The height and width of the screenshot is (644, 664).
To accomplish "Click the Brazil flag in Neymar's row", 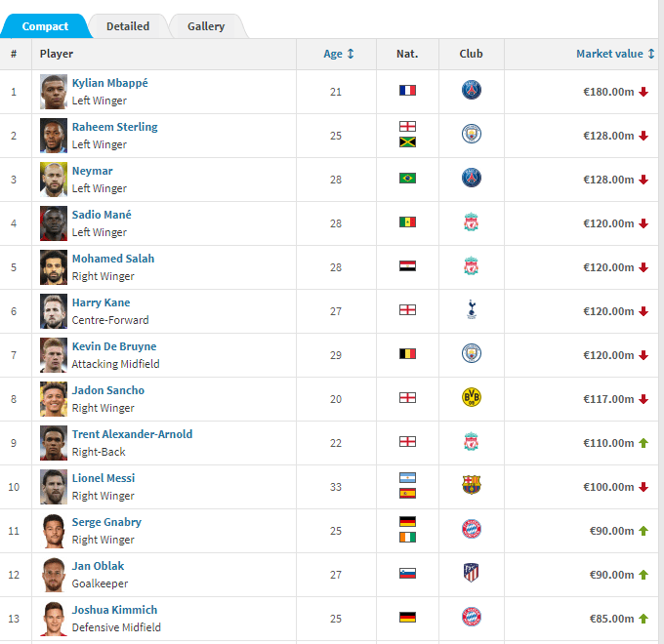I will (407, 179).
